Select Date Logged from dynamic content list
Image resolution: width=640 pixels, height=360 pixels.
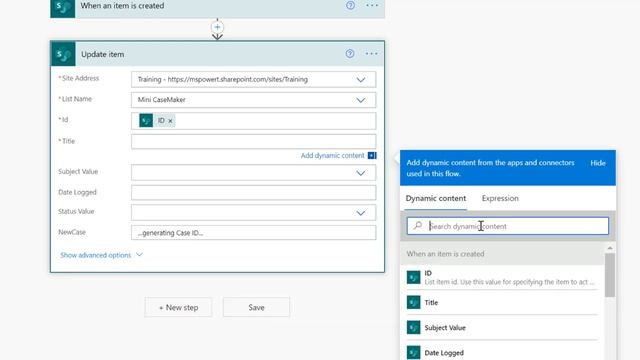coord(502,353)
